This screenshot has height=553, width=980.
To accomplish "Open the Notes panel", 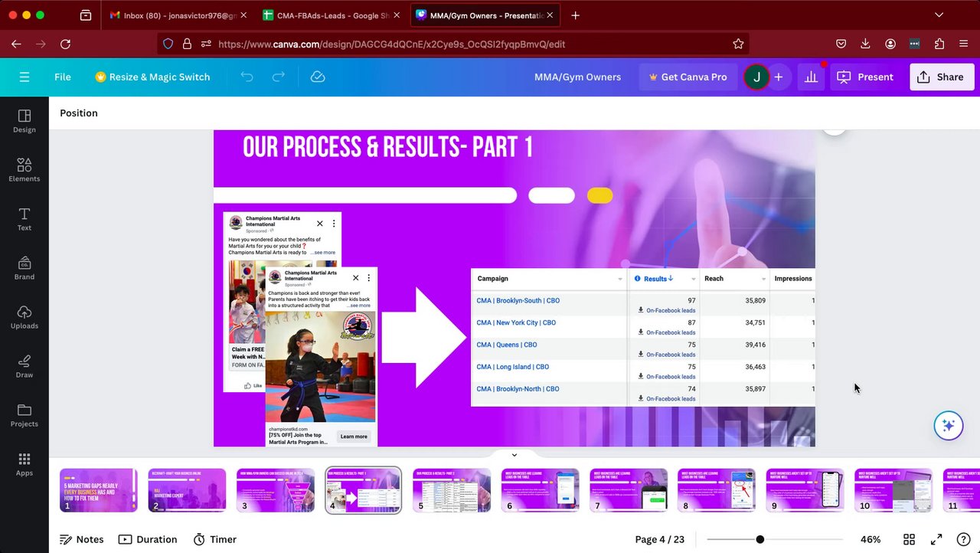I will pos(82,539).
